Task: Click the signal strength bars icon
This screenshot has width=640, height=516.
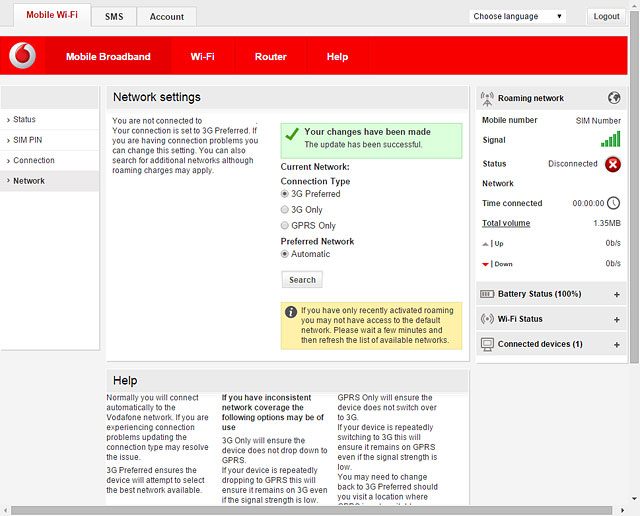Action: tap(610, 140)
